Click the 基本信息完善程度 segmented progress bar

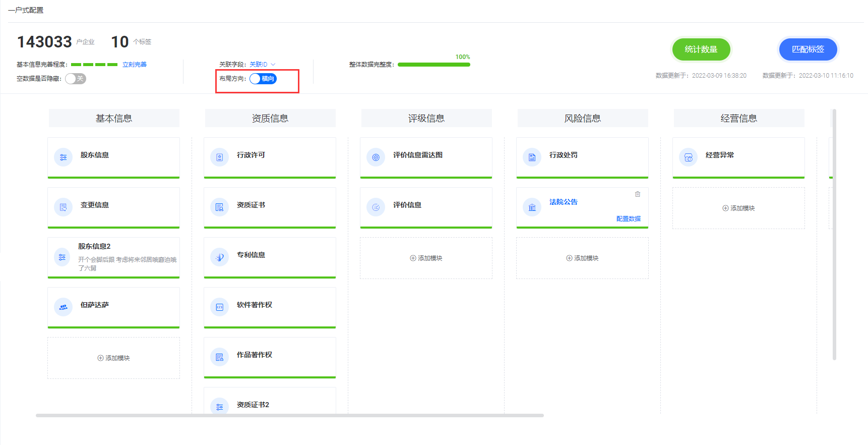point(94,65)
